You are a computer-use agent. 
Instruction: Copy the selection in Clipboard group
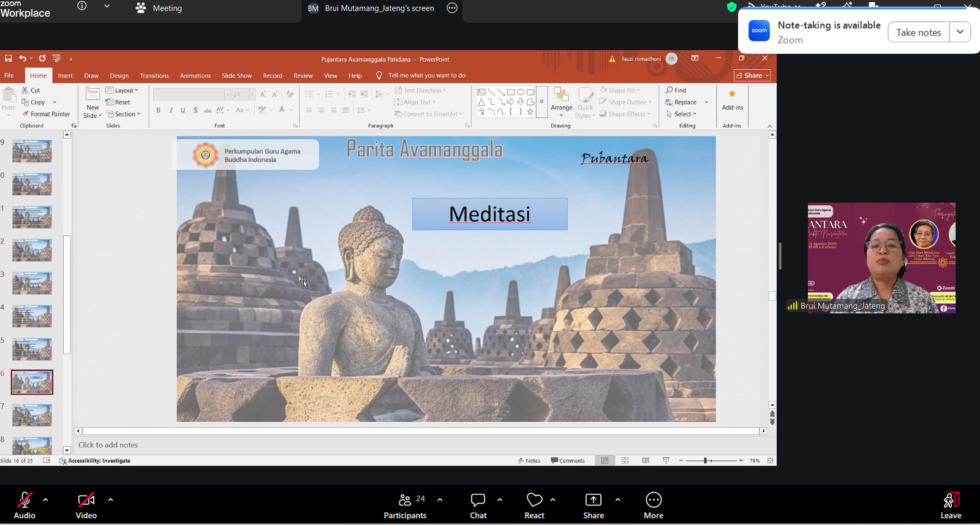pos(33,102)
